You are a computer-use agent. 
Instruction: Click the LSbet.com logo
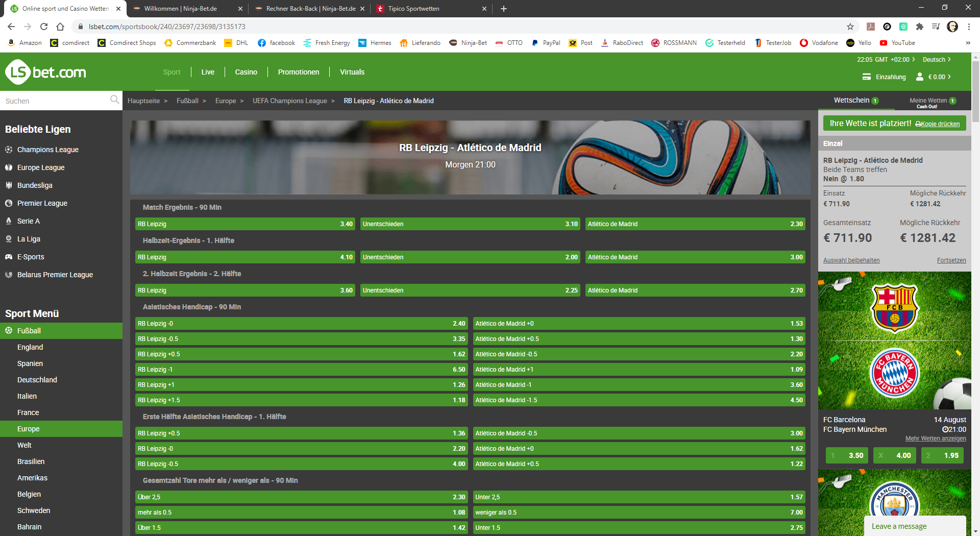(46, 72)
